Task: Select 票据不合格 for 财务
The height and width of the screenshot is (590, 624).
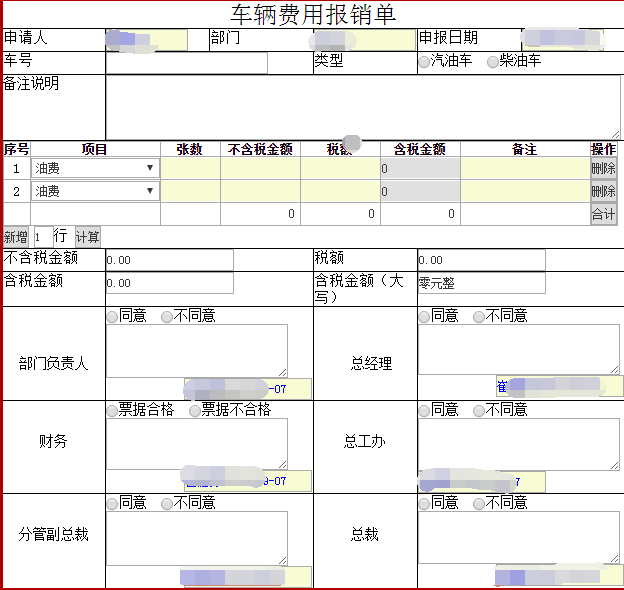Action: pos(195,410)
